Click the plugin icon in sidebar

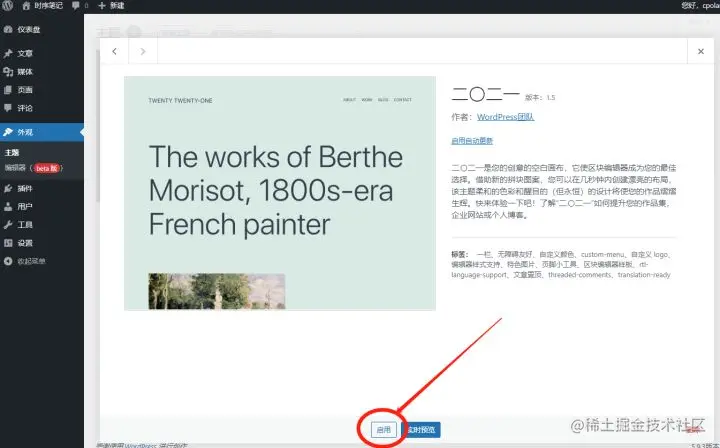(x=8, y=188)
